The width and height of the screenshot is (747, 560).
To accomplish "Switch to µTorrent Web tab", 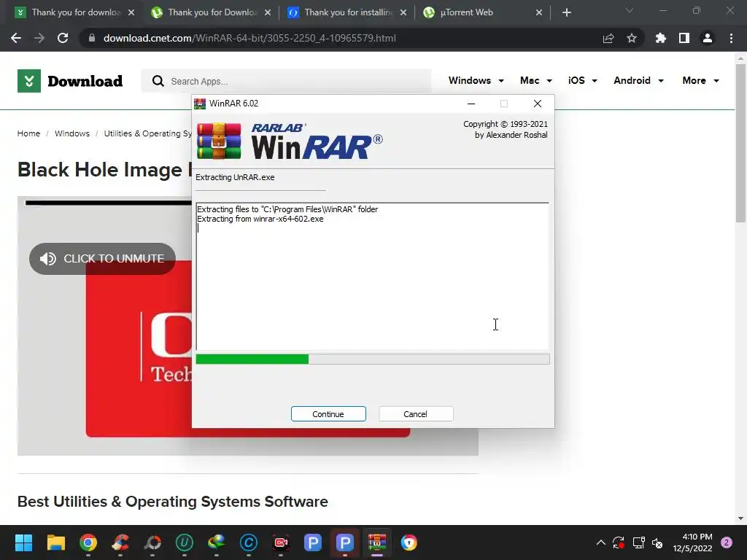I will click(x=483, y=12).
